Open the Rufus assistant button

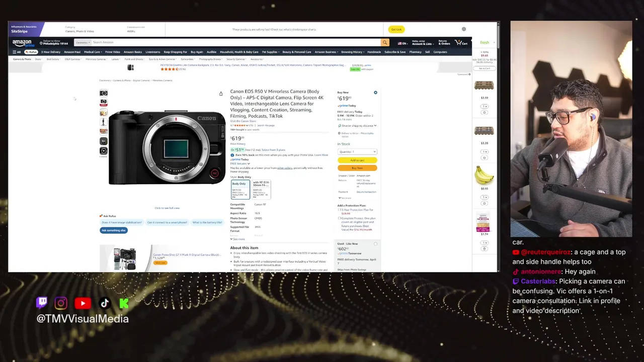pos(31,52)
